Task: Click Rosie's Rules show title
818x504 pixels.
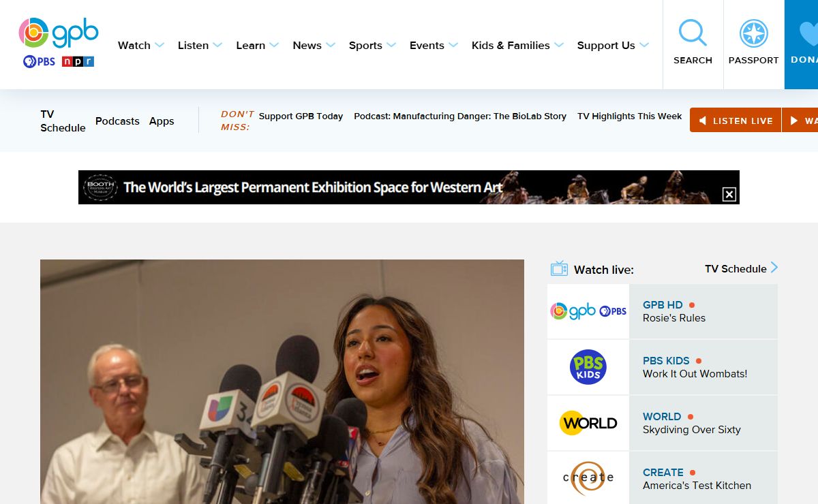Action: tap(674, 318)
